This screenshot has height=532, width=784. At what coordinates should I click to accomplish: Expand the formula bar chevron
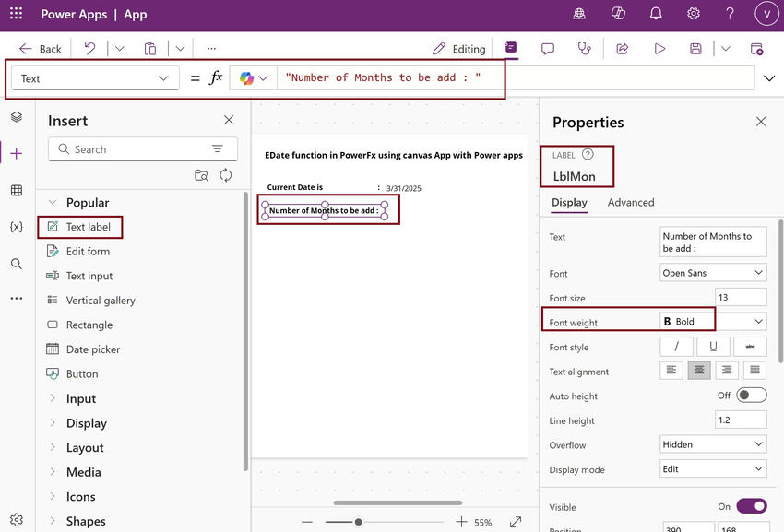pyautogui.click(x=769, y=78)
